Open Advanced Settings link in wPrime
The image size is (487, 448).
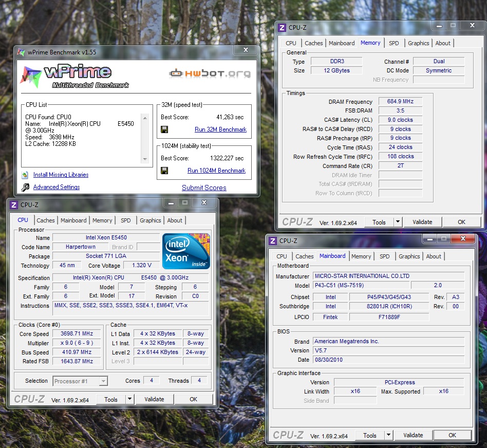tap(57, 187)
